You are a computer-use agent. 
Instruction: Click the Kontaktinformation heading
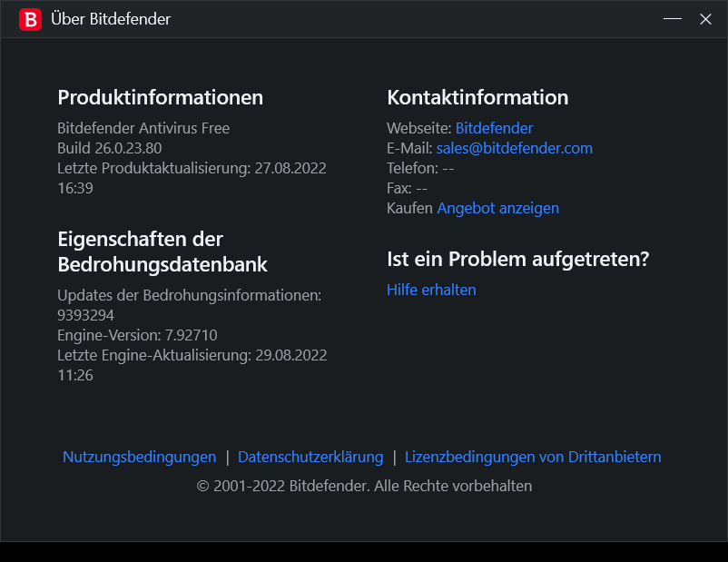[477, 97]
